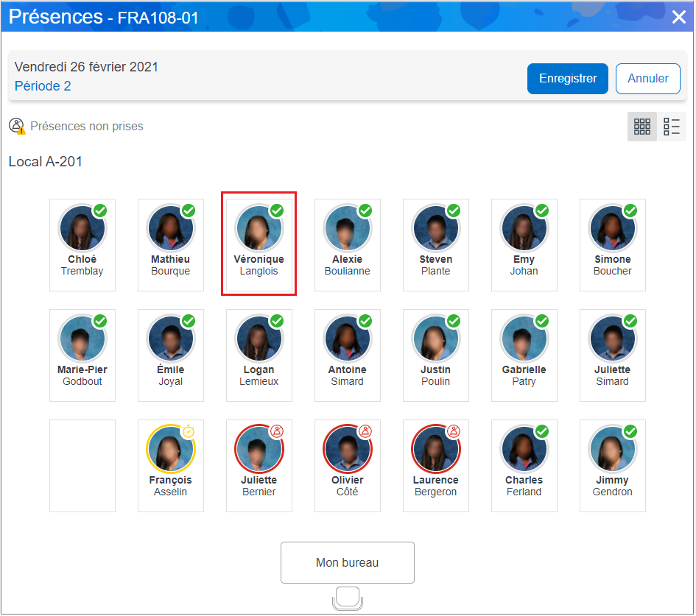This screenshot has height=616, width=696.
Task: Click Mathieu Bourque's student photo
Action: pyautogui.click(x=170, y=229)
